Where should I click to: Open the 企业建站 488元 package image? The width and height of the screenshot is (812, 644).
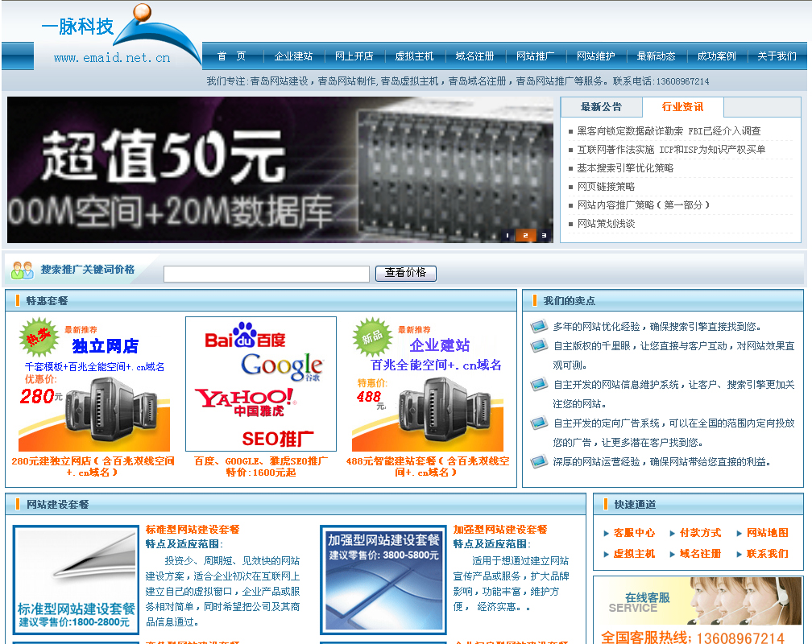tap(427, 384)
